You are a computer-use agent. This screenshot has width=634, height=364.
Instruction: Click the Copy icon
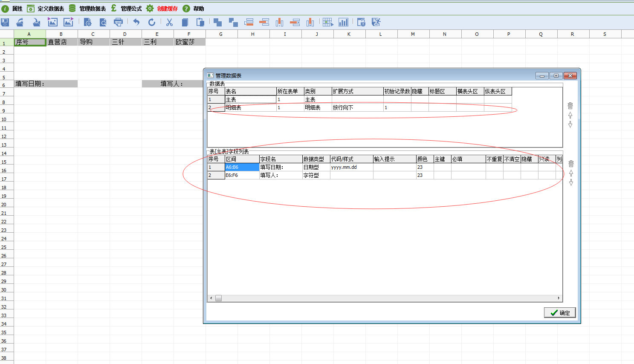pos(185,22)
